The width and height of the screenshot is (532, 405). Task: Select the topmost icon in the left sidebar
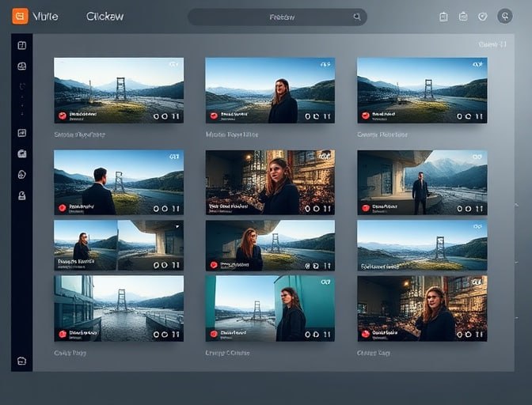21,45
